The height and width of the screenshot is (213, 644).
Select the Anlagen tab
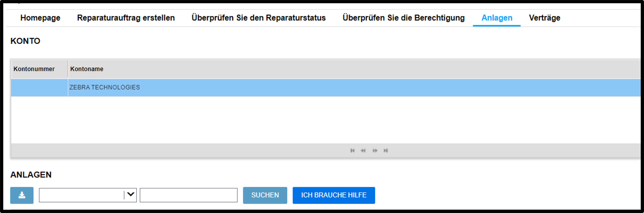tap(497, 18)
